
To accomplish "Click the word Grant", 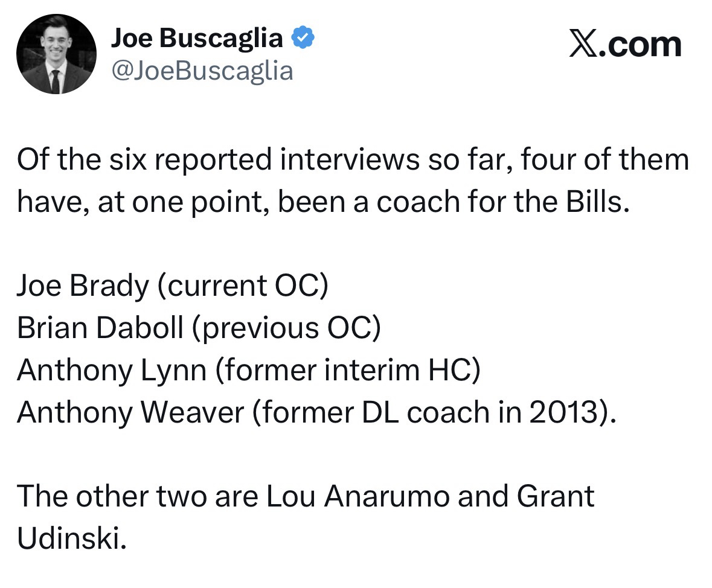I will (x=556, y=496).
